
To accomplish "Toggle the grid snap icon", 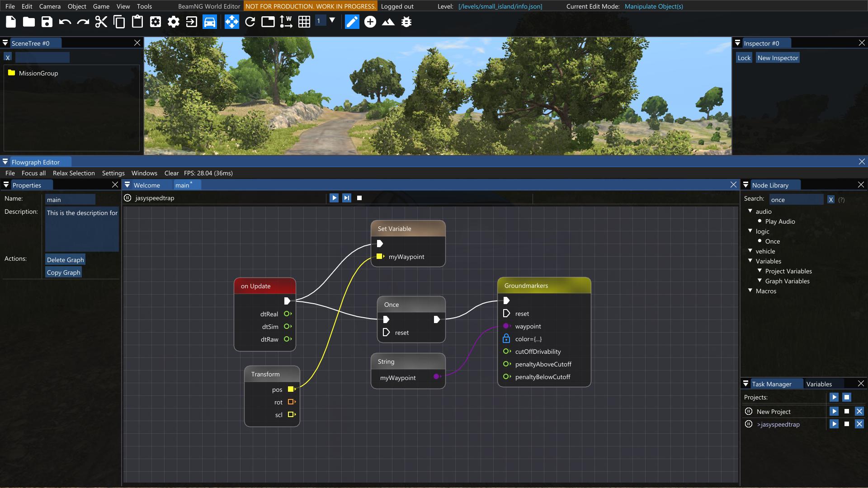I will (x=304, y=22).
